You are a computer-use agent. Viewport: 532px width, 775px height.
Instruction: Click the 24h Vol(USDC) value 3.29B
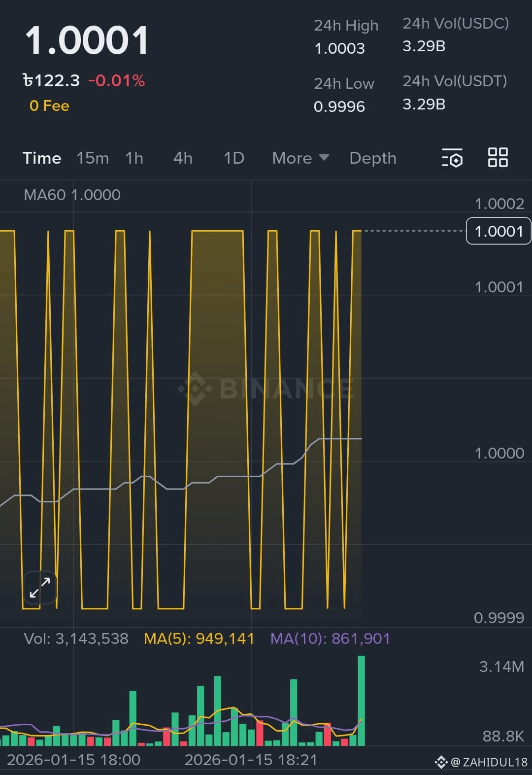(x=424, y=46)
